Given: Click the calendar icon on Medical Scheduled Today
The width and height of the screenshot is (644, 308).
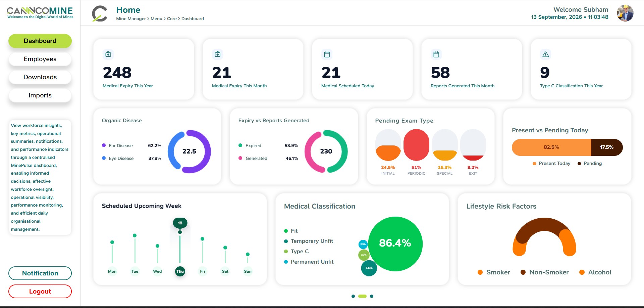Looking at the screenshot, I should (x=327, y=54).
